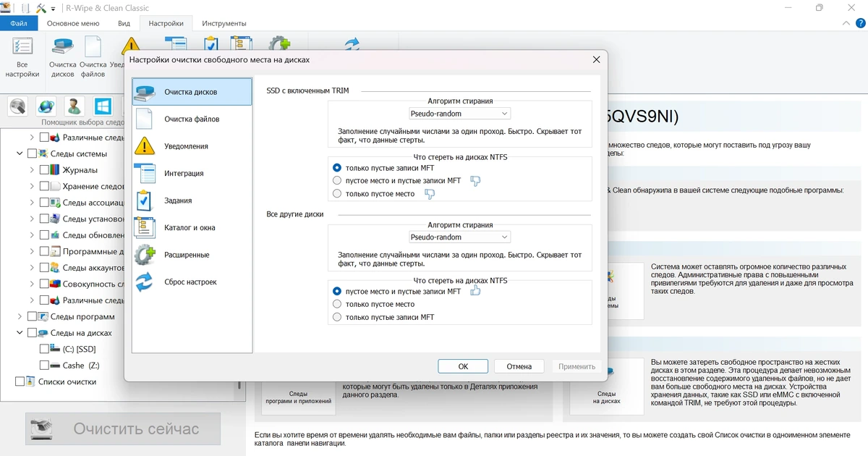The width and height of the screenshot is (868, 456).
Task: Click the Отмена button
Action: pyautogui.click(x=519, y=366)
